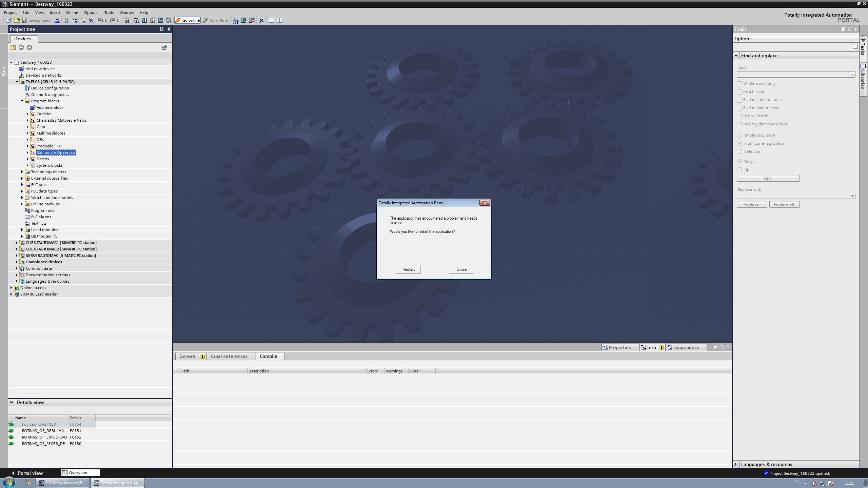The width and height of the screenshot is (868, 488).
Task: Open the Find field dropdown arrow
Action: pyautogui.click(x=852, y=75)
